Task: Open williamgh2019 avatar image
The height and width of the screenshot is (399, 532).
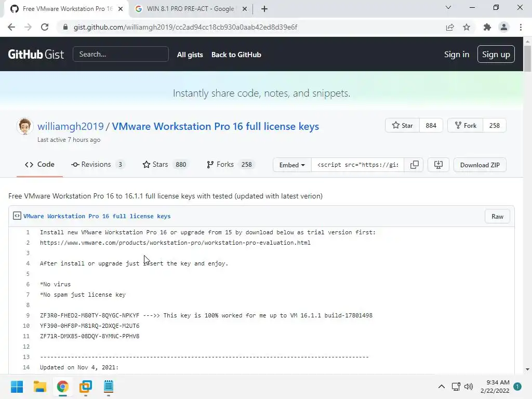Action: [25, 127]
